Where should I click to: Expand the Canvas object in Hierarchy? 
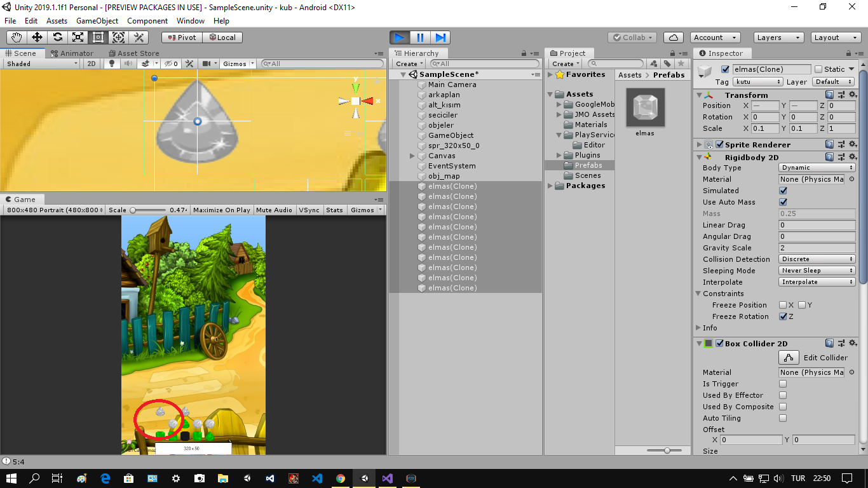pos(412,156)
